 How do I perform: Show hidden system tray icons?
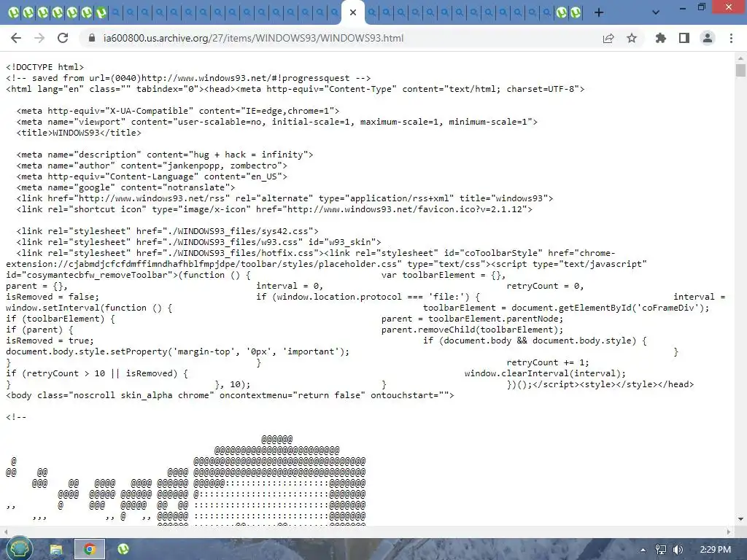tap(643, 550)
